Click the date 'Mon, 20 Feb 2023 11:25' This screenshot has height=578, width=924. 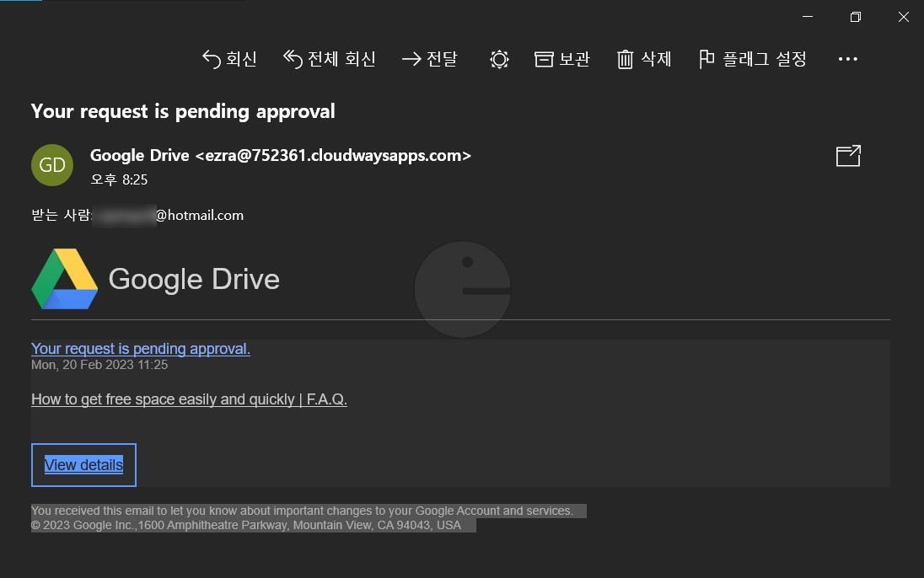(99, 365)
